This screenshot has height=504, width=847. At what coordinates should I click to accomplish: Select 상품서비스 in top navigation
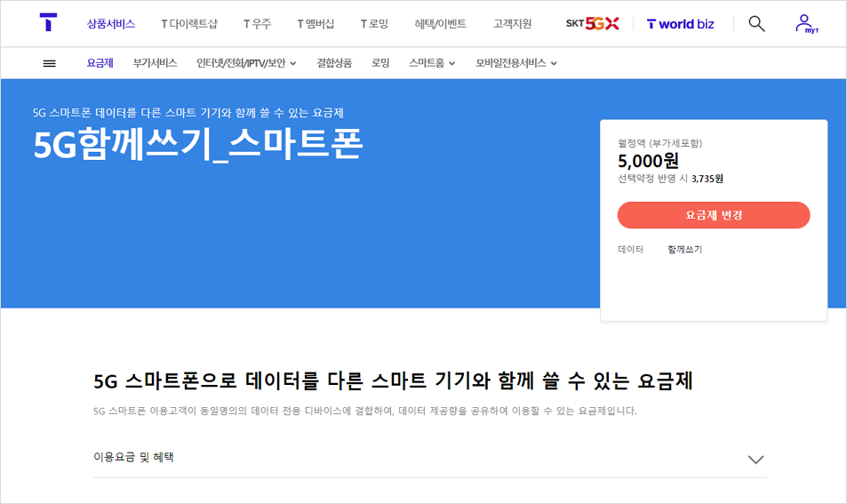click(x=111, y=24)
